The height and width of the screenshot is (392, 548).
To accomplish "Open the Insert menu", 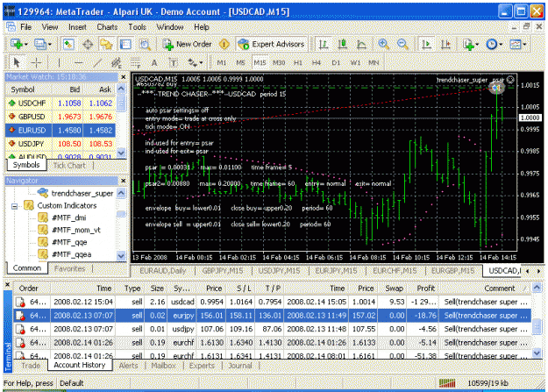I will pyautogui.click(x=77, y=27).
